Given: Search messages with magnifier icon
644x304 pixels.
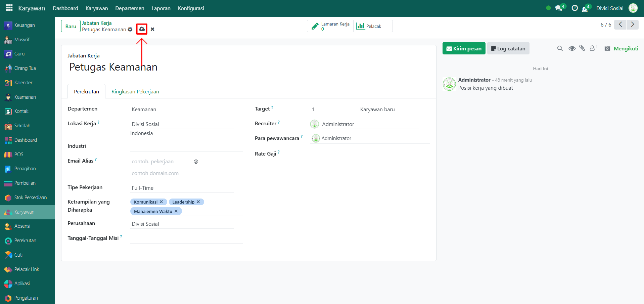Looking at the screenshot, I should [x=560, y=48].
